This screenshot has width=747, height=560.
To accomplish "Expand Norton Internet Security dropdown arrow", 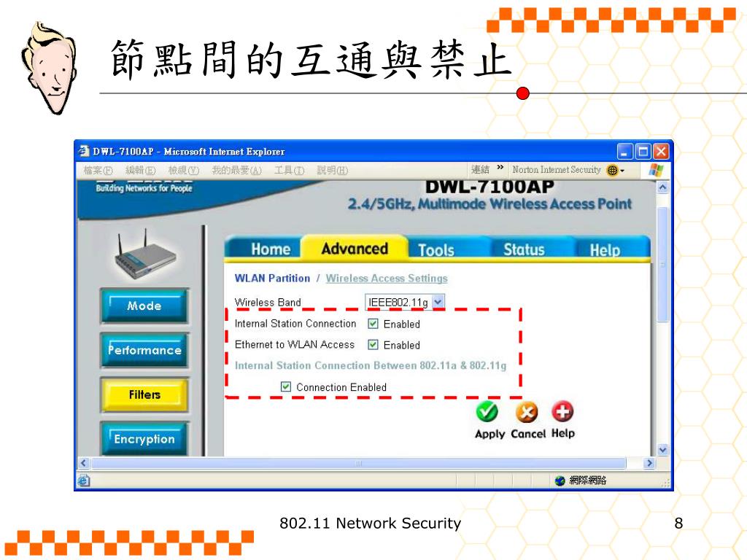I will pyautogui.click(x=622, y=171).
